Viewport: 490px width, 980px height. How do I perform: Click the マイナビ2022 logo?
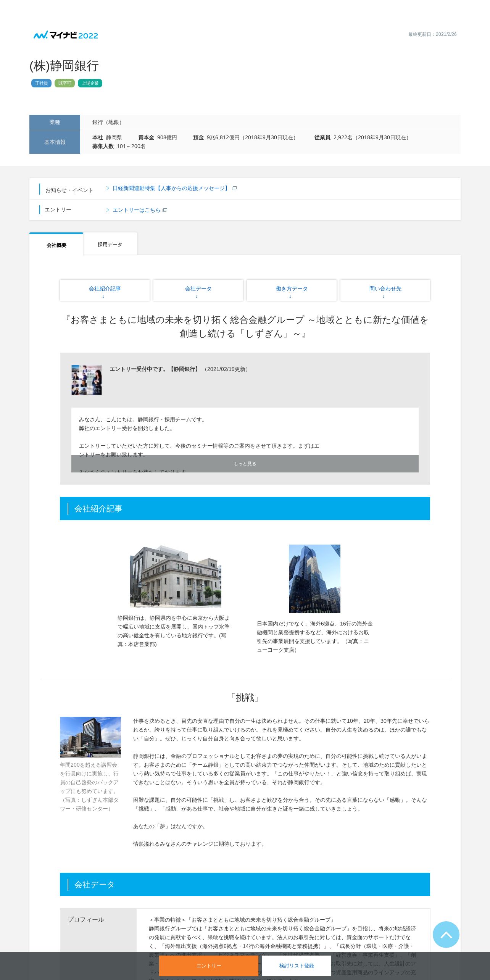(66, 35)
